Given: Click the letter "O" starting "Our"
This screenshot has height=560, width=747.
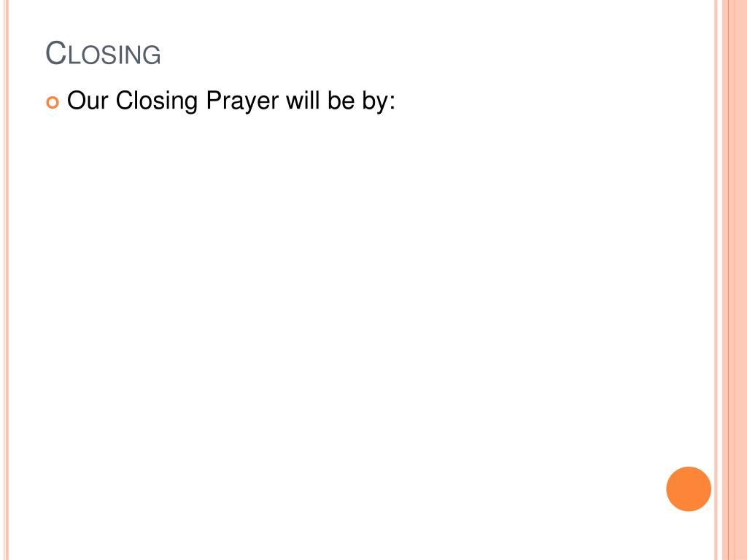Looking at the screenshot, I should 76,101.
